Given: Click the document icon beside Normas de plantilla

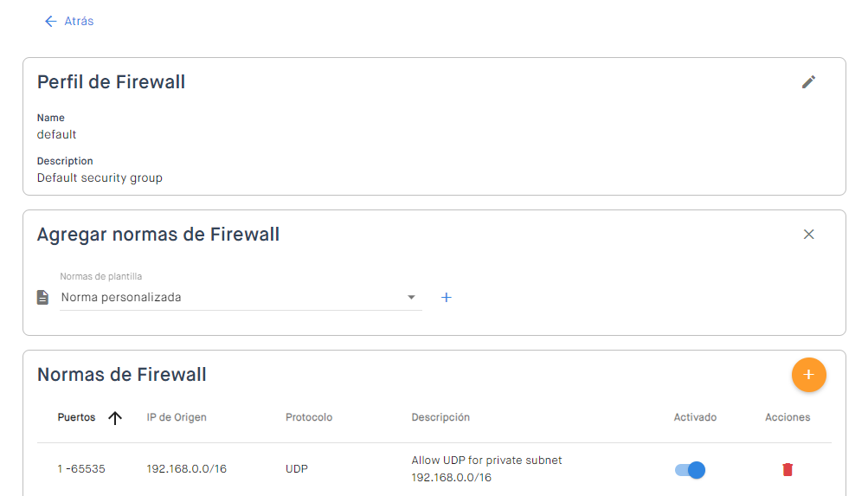Looking at the screenshot, I should [x=42, y=298].
